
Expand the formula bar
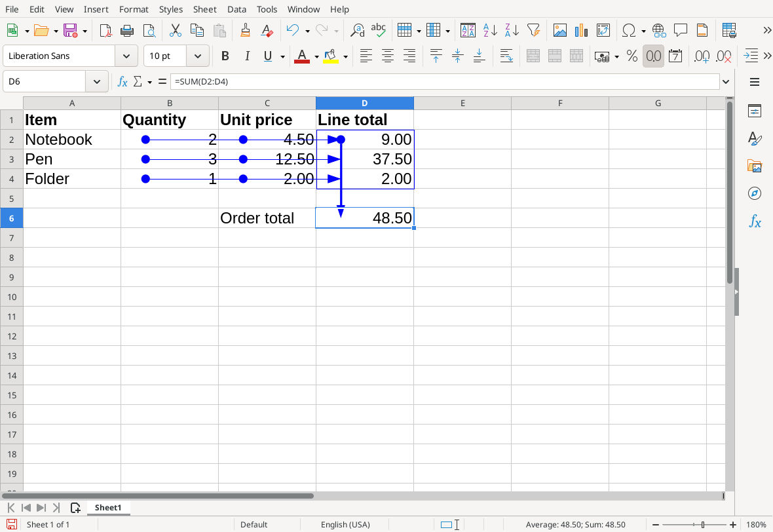click(726, 81)
